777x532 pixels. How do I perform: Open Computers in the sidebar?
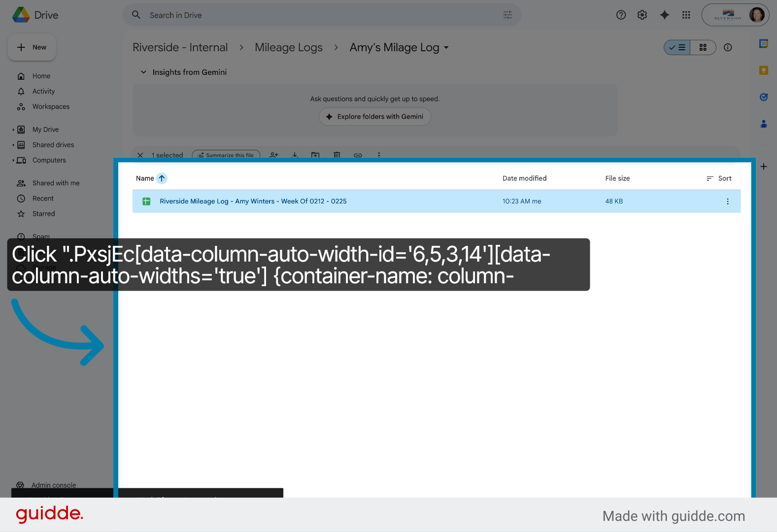coord(49,160)
